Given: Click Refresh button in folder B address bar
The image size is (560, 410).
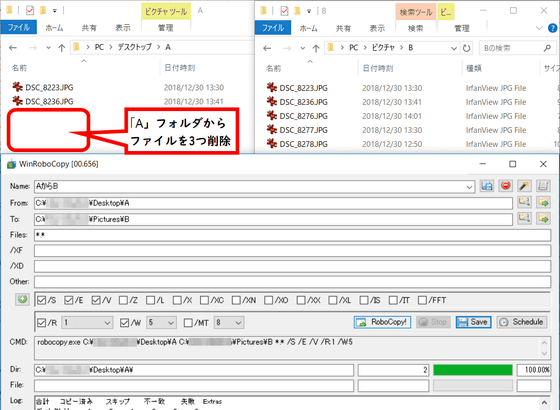Looking at the screenshot, I should (x=466, y=48).
